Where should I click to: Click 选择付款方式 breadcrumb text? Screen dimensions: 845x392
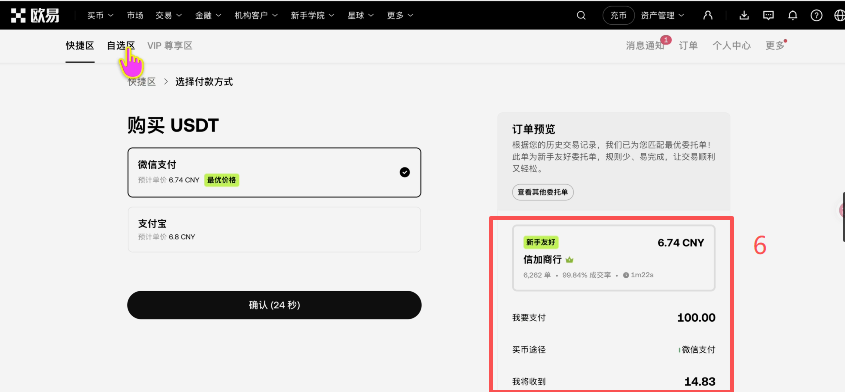pos(204,82)
